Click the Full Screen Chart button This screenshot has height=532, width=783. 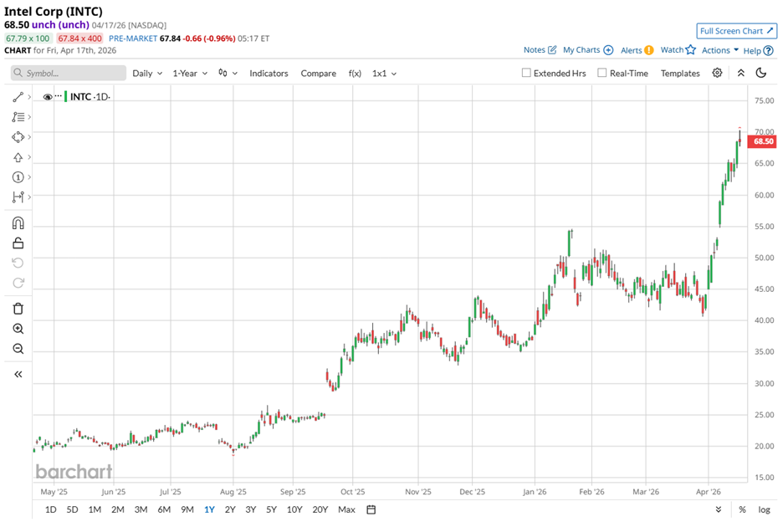tap(736, 31)
